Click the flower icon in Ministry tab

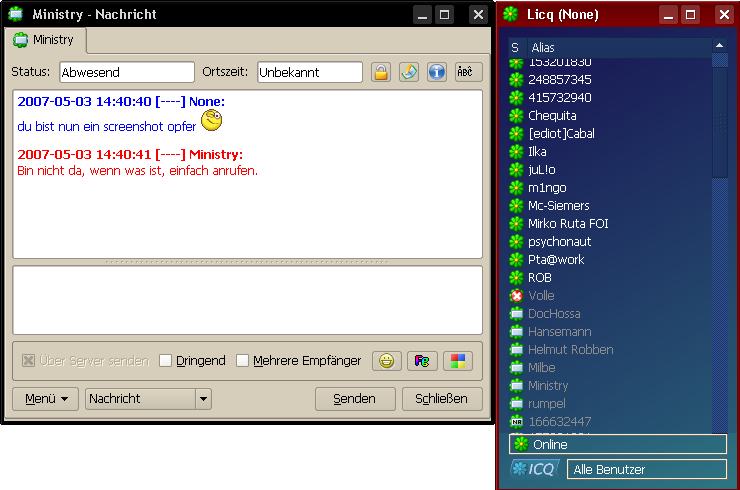tap(21, 40)
